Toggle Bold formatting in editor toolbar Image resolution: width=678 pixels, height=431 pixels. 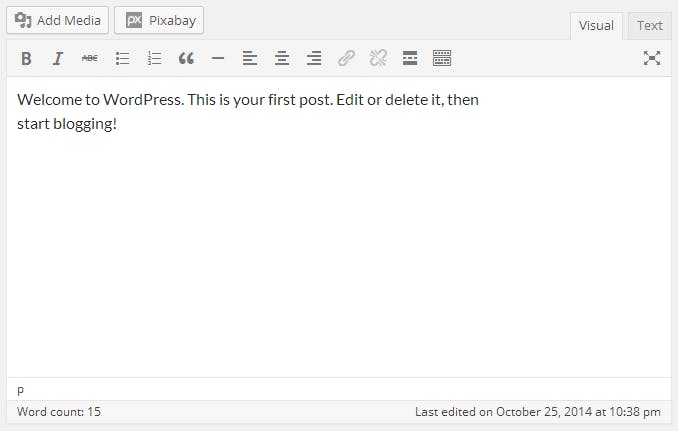[x=26, y=58]
